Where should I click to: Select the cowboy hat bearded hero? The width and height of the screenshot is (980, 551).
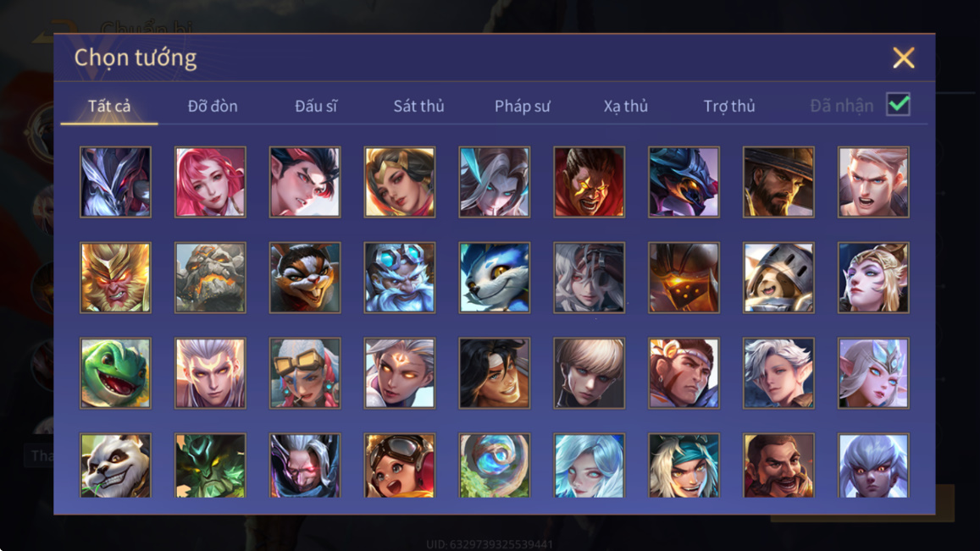(778, 182)
